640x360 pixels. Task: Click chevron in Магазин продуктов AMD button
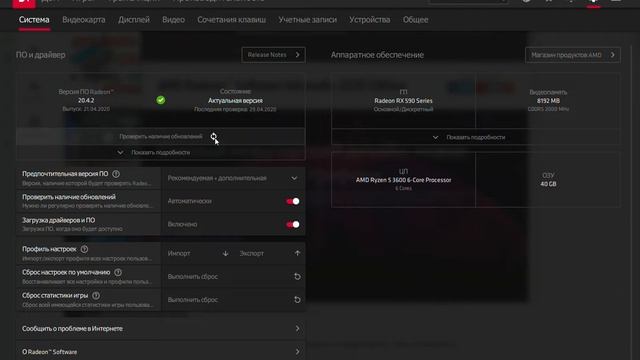613,55
